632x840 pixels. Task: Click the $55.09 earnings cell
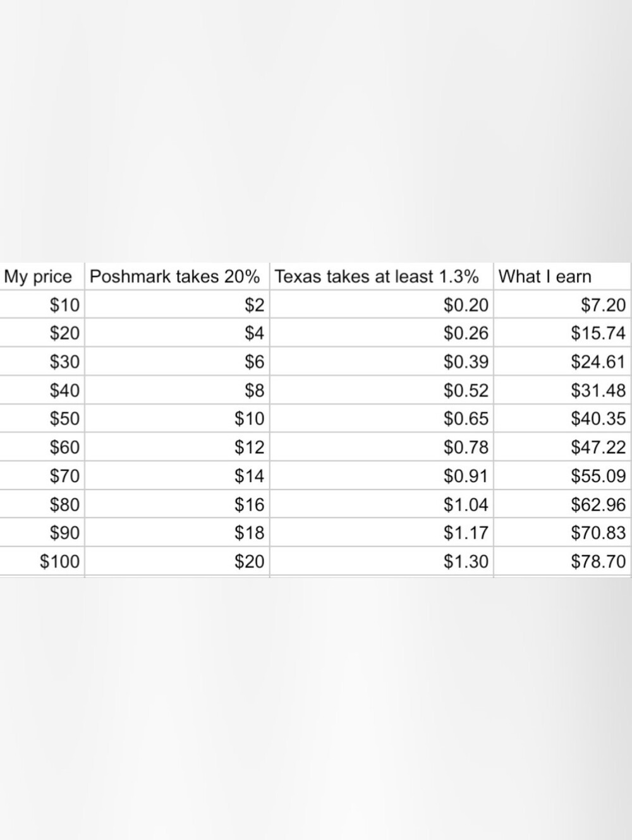pos(561,476)
